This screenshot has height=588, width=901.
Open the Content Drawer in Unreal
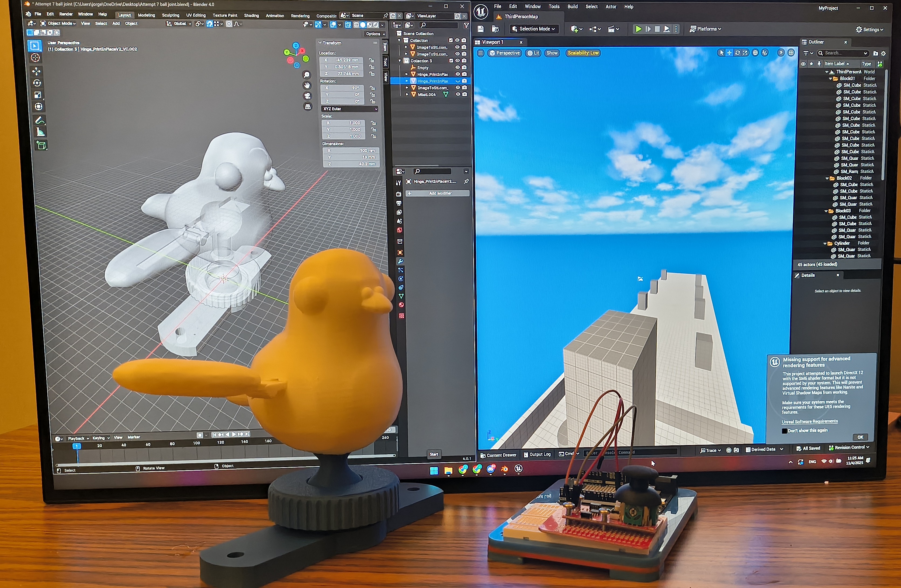[x=498, y=455]
